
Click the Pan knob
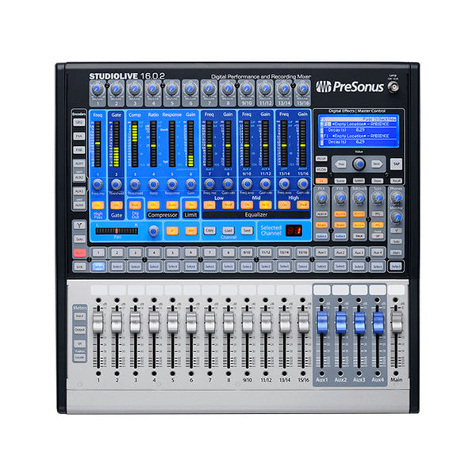pyautogui.click(x=154, y=231)
